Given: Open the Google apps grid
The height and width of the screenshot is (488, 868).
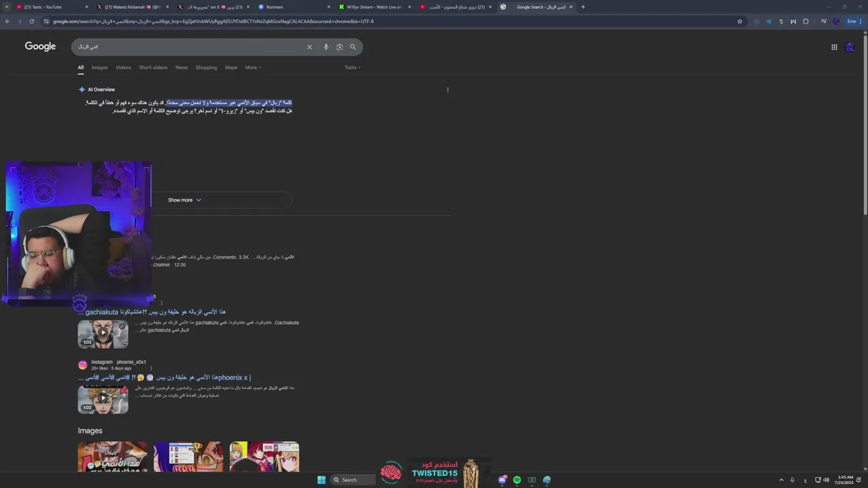Looking at the screenshot, I should click(834, 47).
